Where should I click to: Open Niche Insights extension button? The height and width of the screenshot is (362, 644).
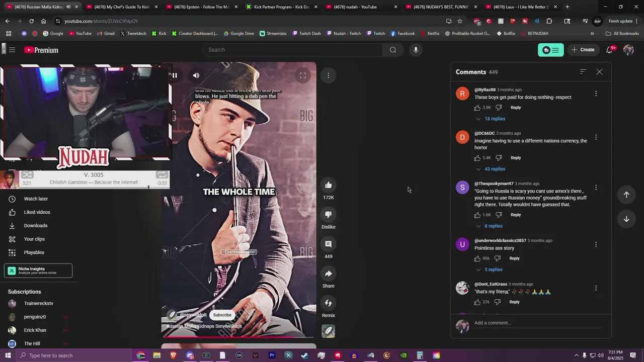[x=38, y=270]
